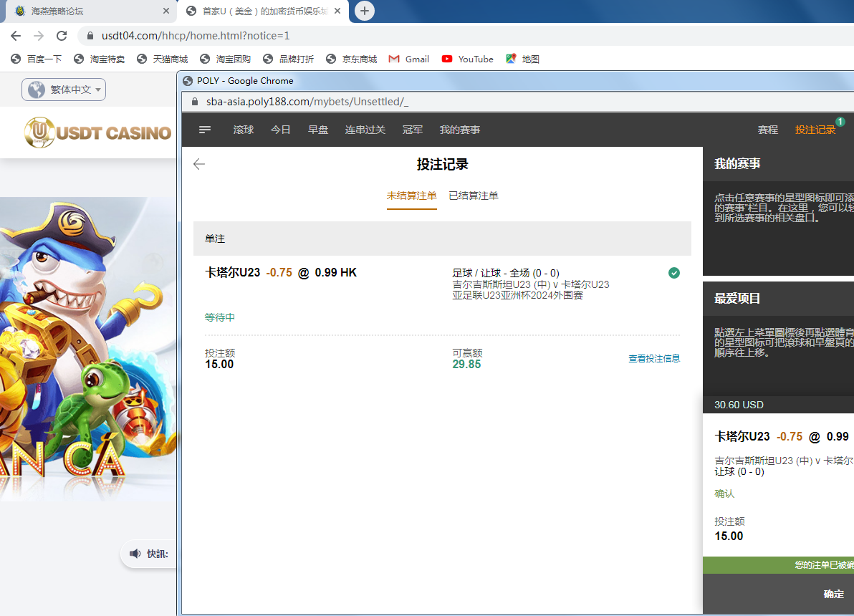Click the 确认 status in bet slip

tap(724, 494)
